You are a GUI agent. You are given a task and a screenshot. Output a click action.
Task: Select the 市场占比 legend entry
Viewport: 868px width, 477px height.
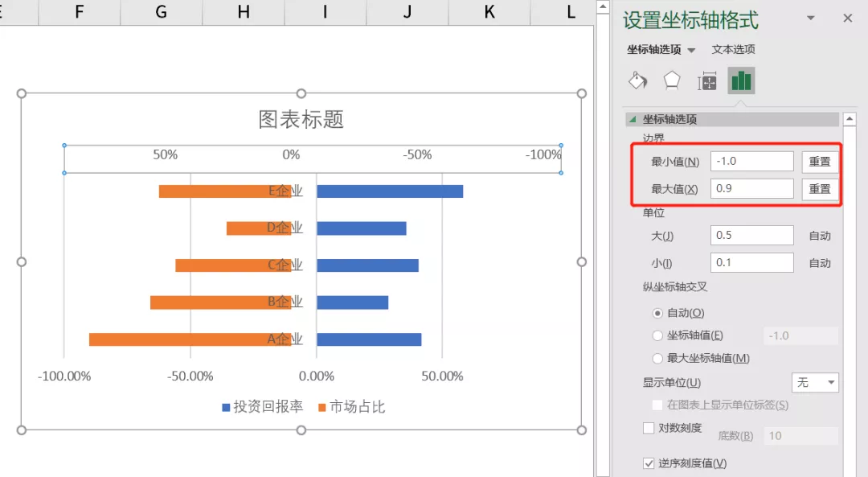tap(351, 407)
